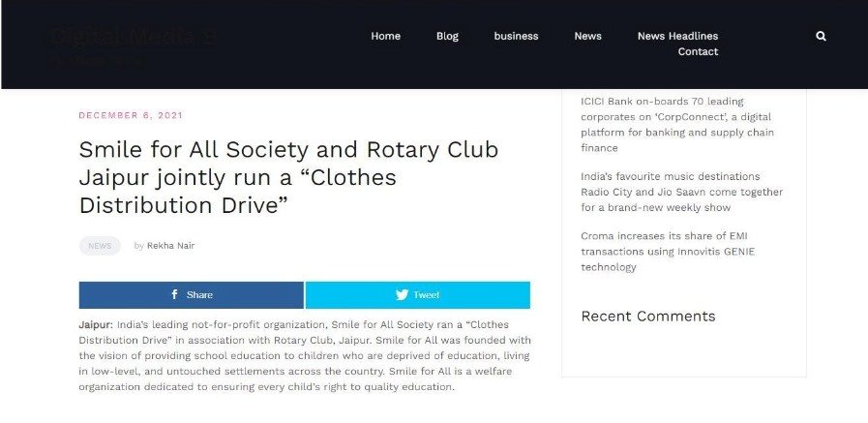Open the Croma EMI transactions sidebar article
The width and height of the screenshot is (868, 423).
coord(668,252)
